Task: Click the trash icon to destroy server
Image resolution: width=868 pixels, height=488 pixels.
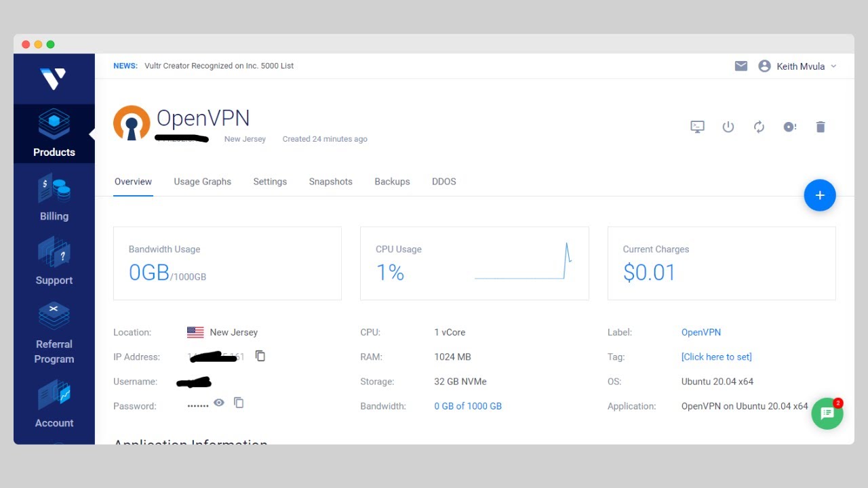Action: (x=821, y=127)
